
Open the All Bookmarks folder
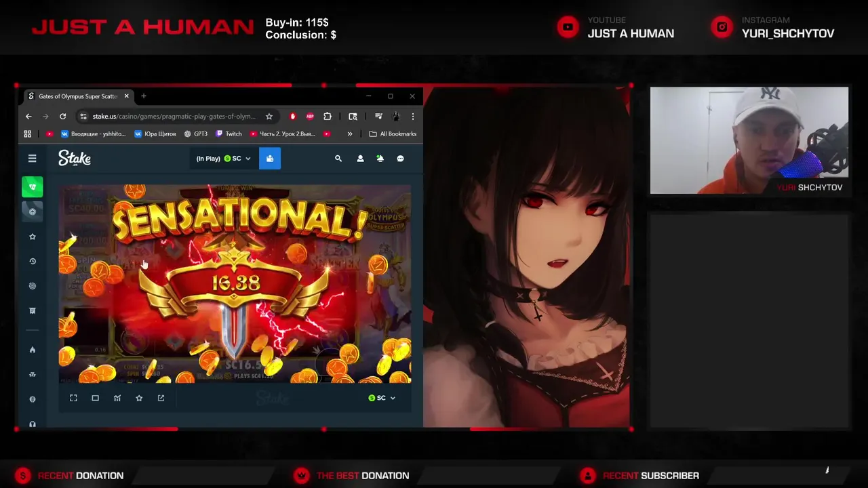tap(393, 134)
